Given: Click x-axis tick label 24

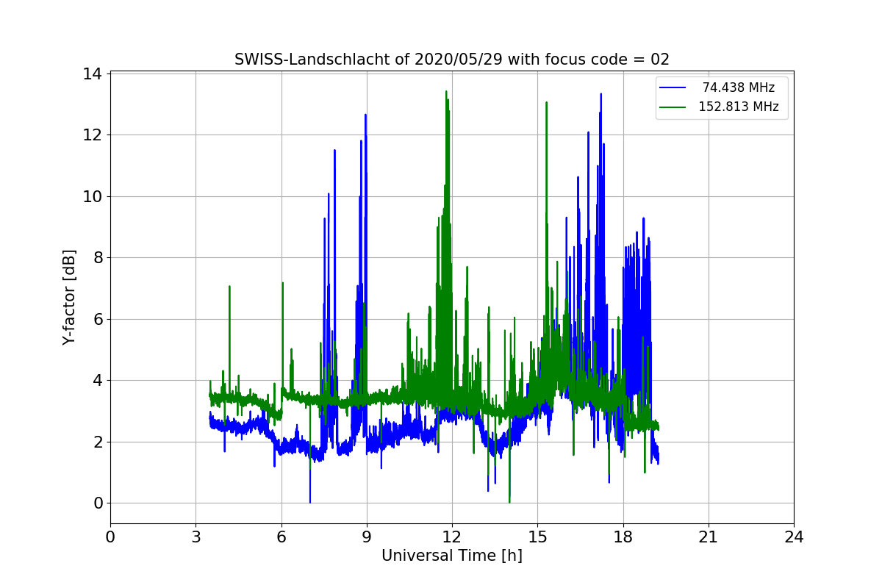Looking at the screenshot, I should 794,537.
